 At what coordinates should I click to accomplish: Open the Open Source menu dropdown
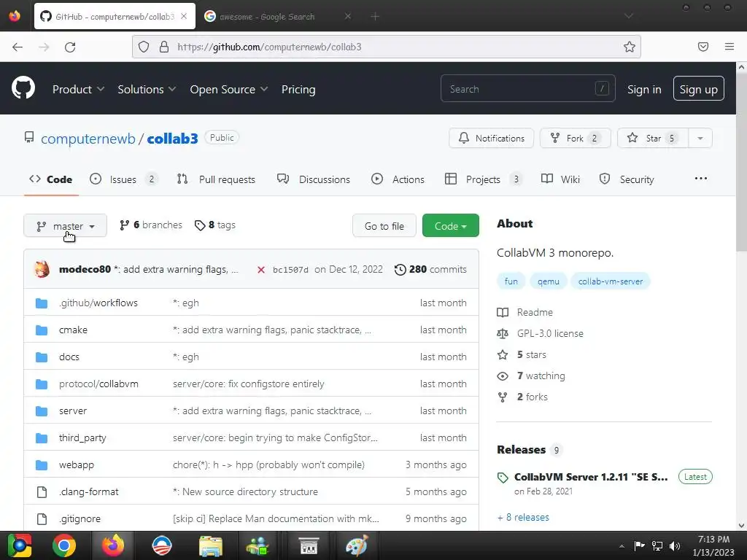(x=228, y=89)
